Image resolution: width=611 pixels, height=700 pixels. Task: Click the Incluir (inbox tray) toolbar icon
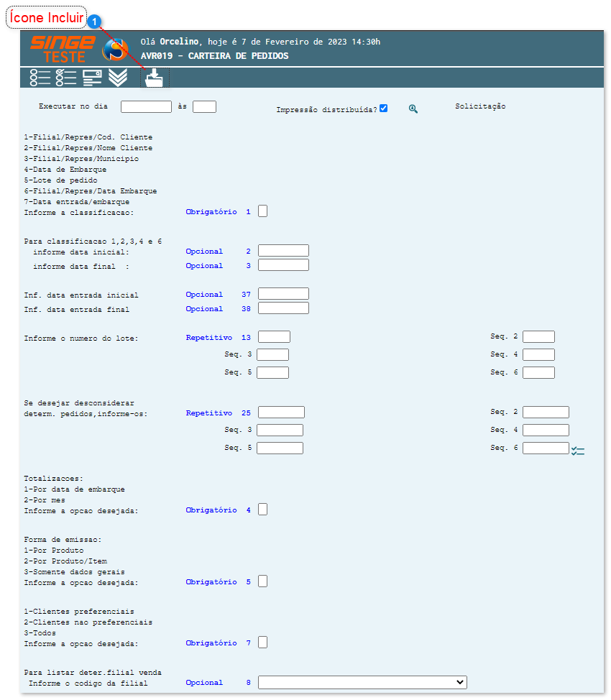click(x=154, y=78)
